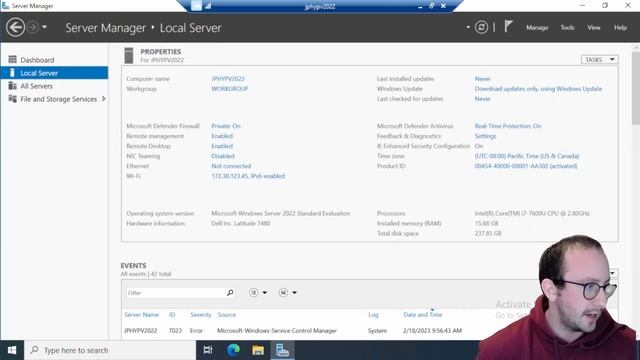The width and height of the screenshot is (640, 360).
Task: Restore down the jphypv2022 connection bar
Action: coord(431,6)
